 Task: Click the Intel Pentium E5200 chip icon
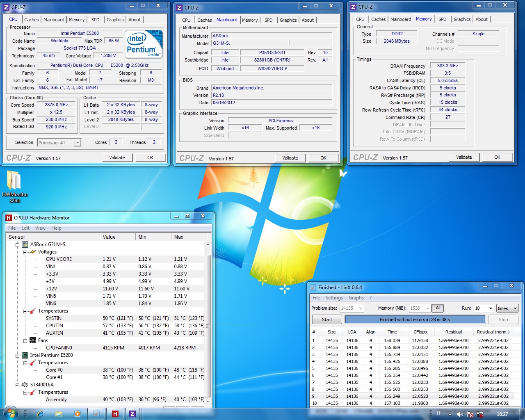click(x=25, y=355)
